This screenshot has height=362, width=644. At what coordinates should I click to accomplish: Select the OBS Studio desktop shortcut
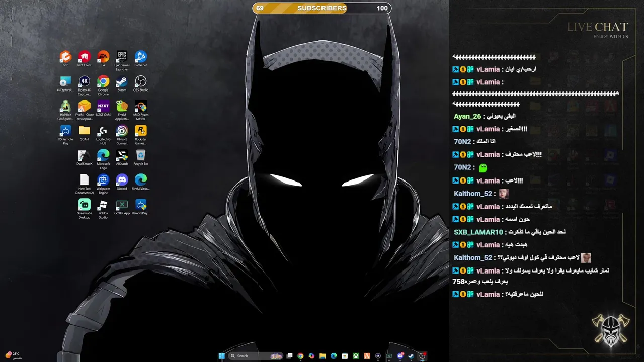(141, 83)
